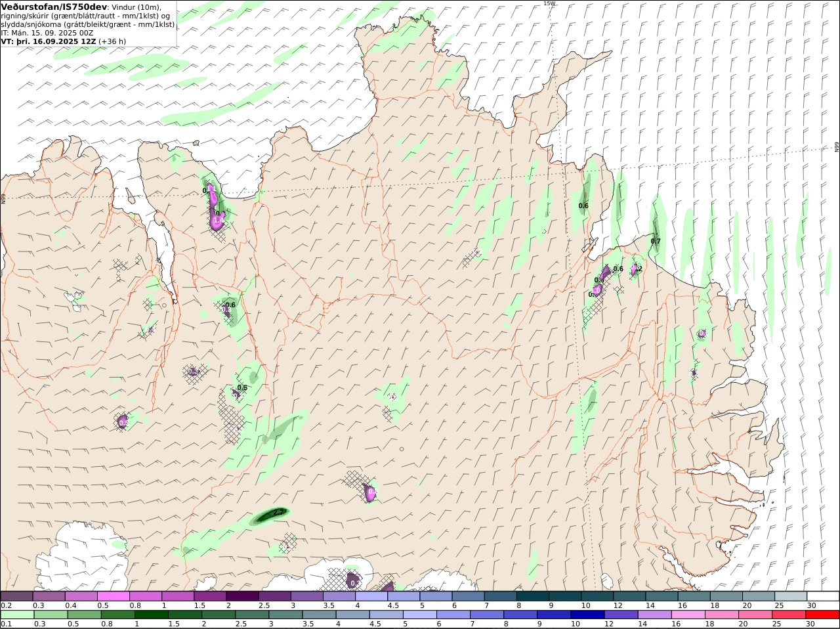Click the '66N' latitude label on right edge
The width and height of the screenshot is (840, 629).
click(x=837, y=147)
